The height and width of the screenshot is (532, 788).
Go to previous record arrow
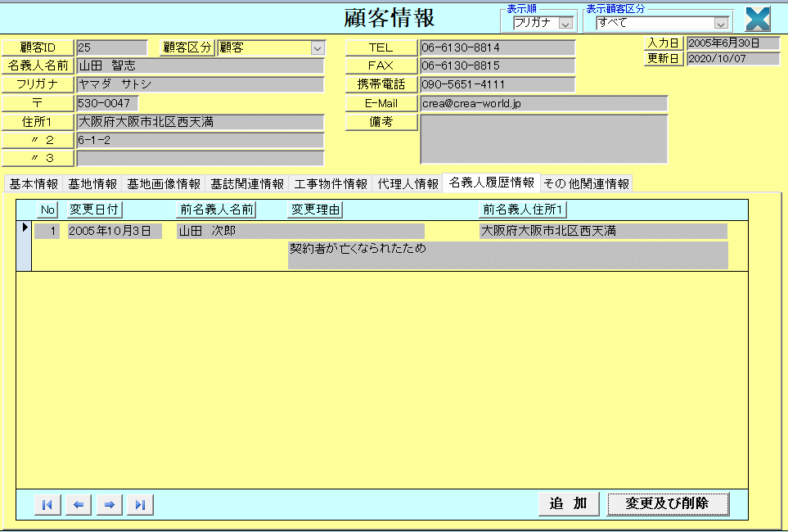pyautogui.click(x=79, y=504)
